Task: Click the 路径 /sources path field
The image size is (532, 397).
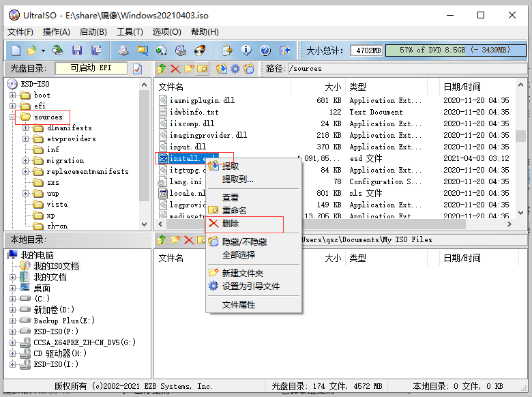Action: [x=407, y=68]
